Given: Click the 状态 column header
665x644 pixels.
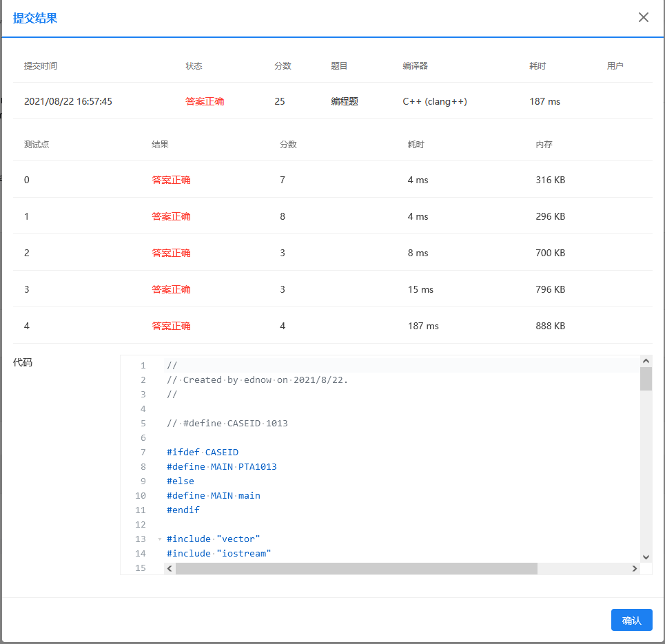Looking at the screenshot, I should 194,65.
